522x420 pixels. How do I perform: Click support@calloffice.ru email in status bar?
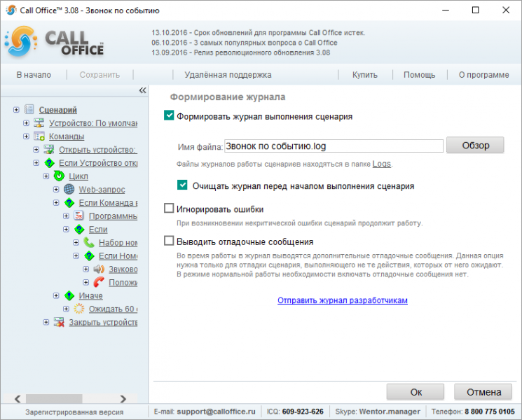[x=216, y=412]
